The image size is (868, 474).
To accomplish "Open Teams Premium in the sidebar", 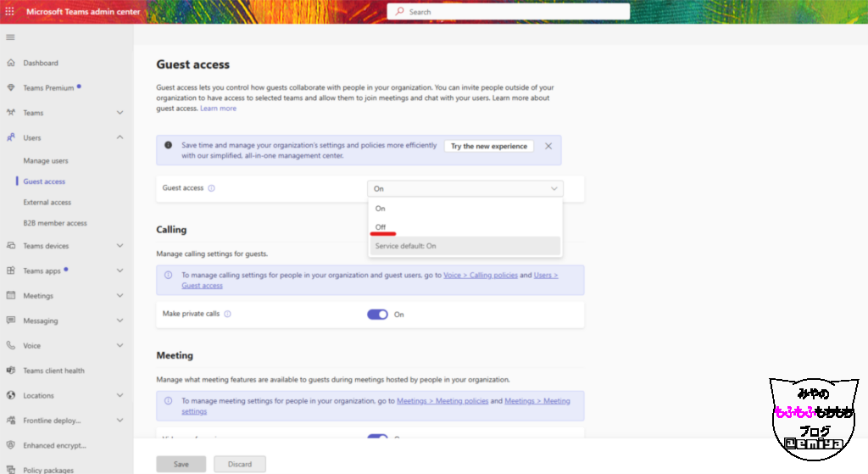I will coord(48,88).
